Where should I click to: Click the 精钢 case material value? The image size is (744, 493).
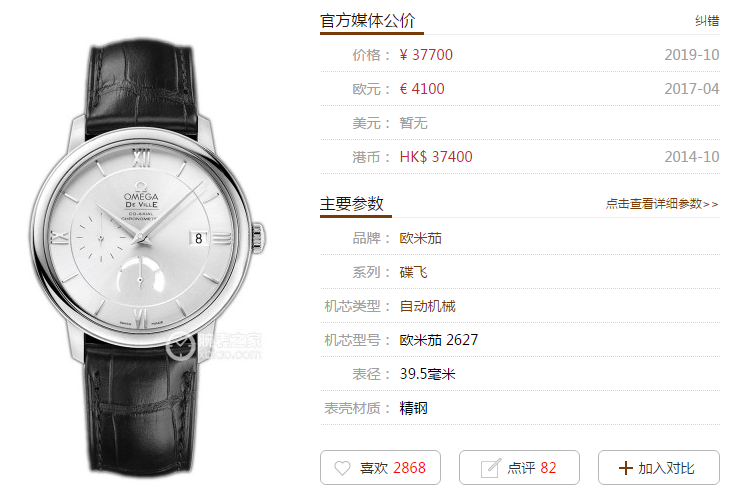tap(413, 409)
